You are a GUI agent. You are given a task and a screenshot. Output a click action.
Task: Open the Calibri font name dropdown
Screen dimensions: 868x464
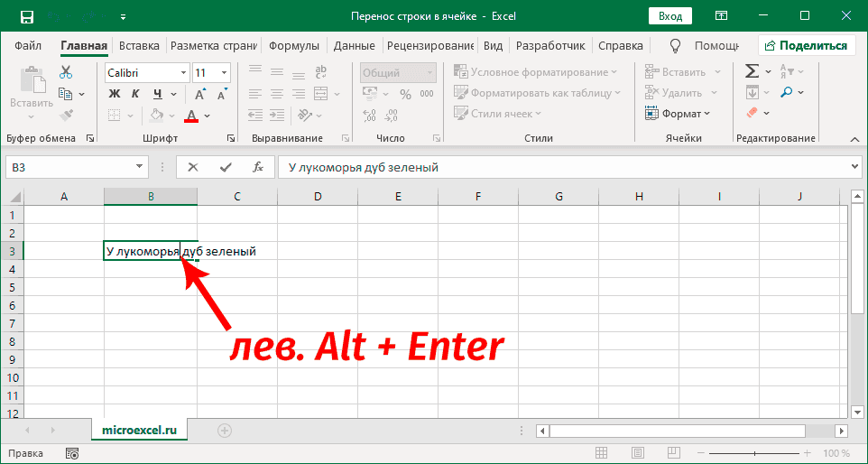click(x=183, y=72)
